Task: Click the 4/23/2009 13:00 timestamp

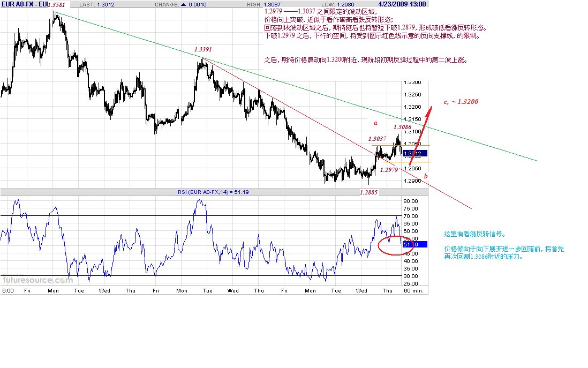Action: (402, 4)
